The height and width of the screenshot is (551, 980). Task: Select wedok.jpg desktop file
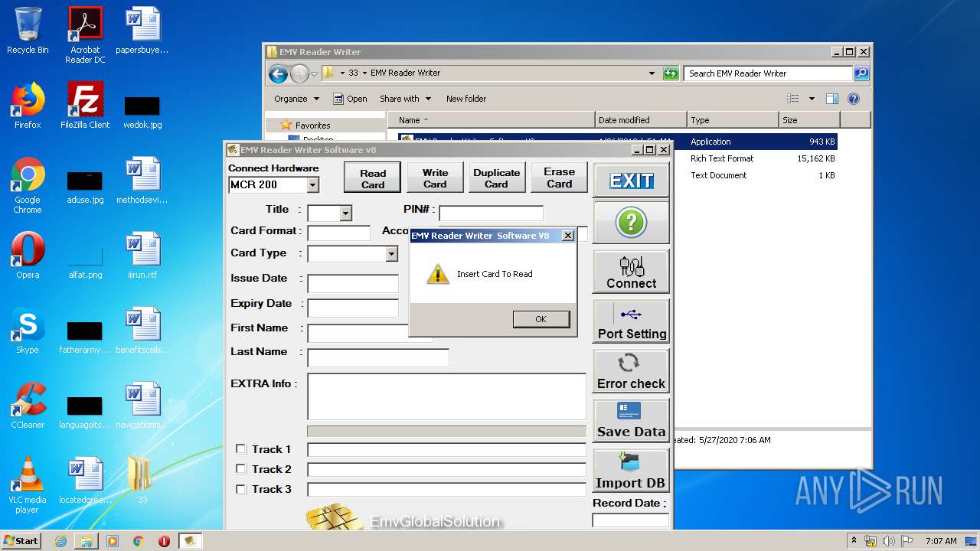click(x=142, y=112)
